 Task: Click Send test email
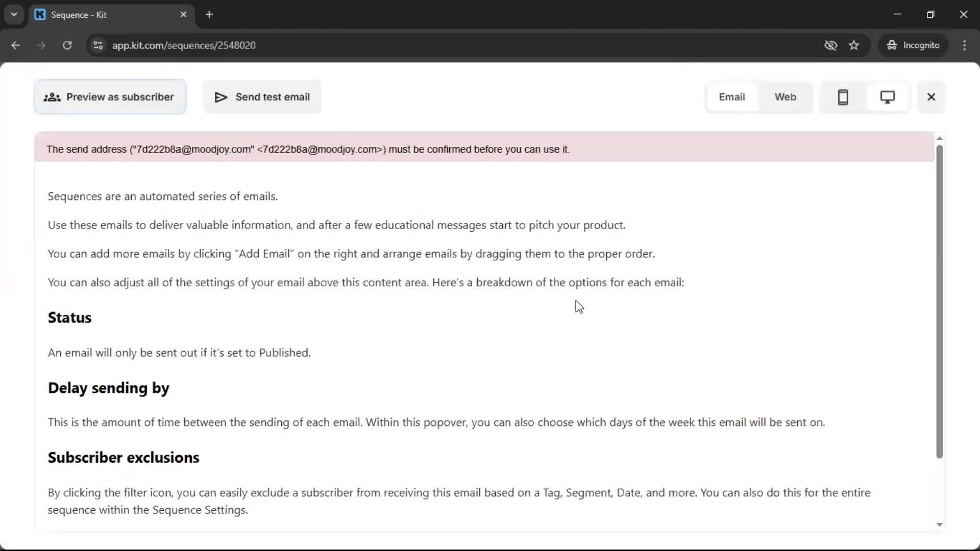pos(262,96)
